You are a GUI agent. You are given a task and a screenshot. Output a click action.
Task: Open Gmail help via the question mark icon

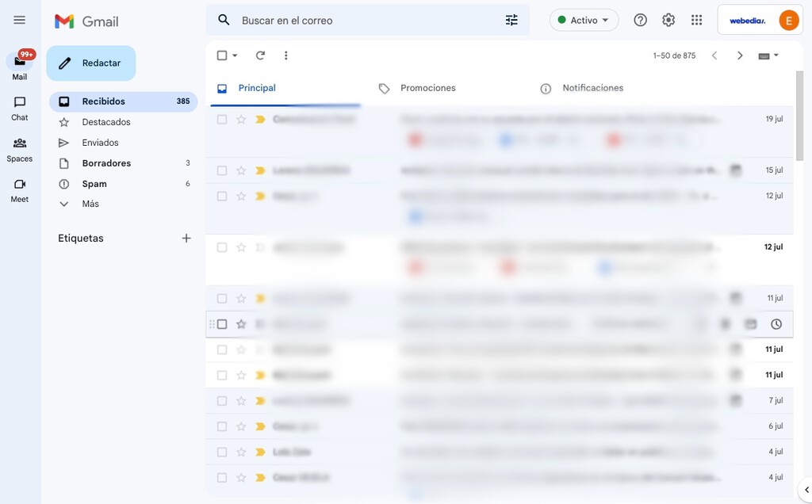tap(640, 19)
